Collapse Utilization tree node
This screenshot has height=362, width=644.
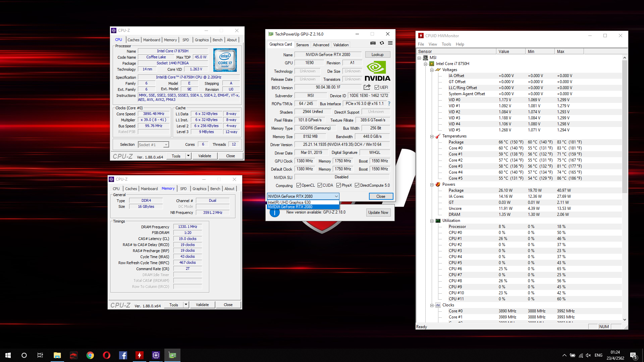click(x=432, y=221)
